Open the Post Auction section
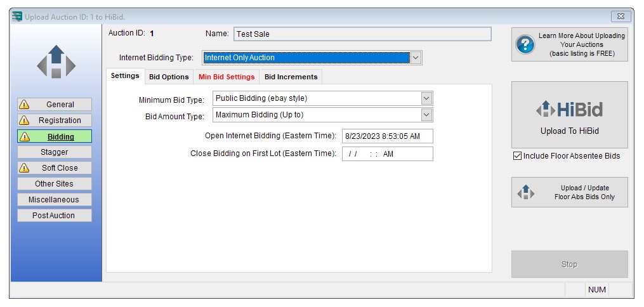Screen dimensions: 644x307 click(55, 216)
